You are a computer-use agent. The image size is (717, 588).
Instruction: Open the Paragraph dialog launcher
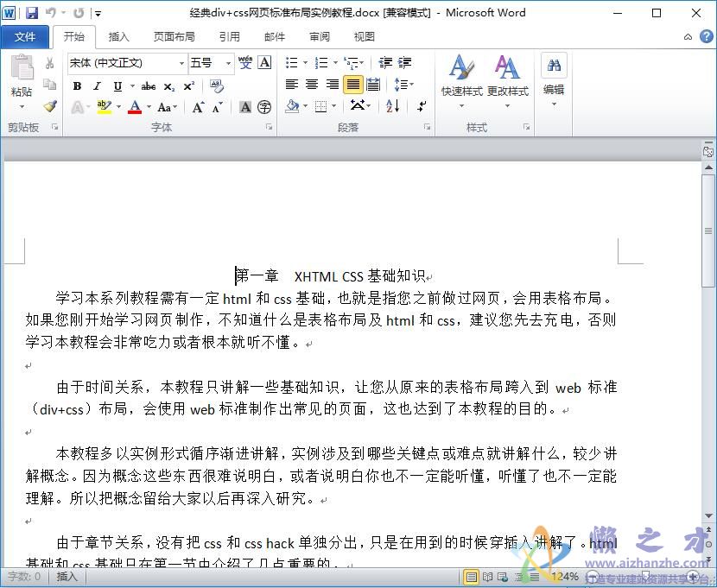pos(428,127)
